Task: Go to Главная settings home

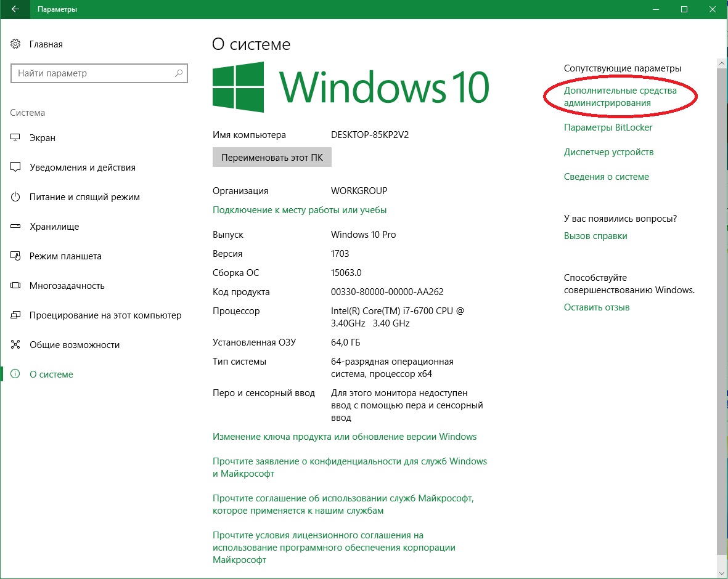Action: [x=46, y=44]
